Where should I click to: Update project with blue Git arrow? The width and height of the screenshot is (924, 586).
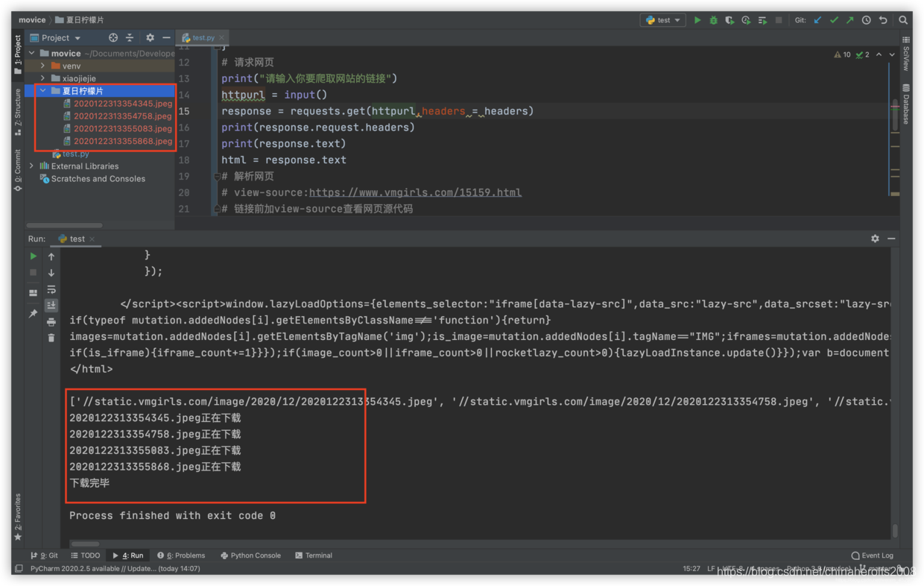pos(817,20)
